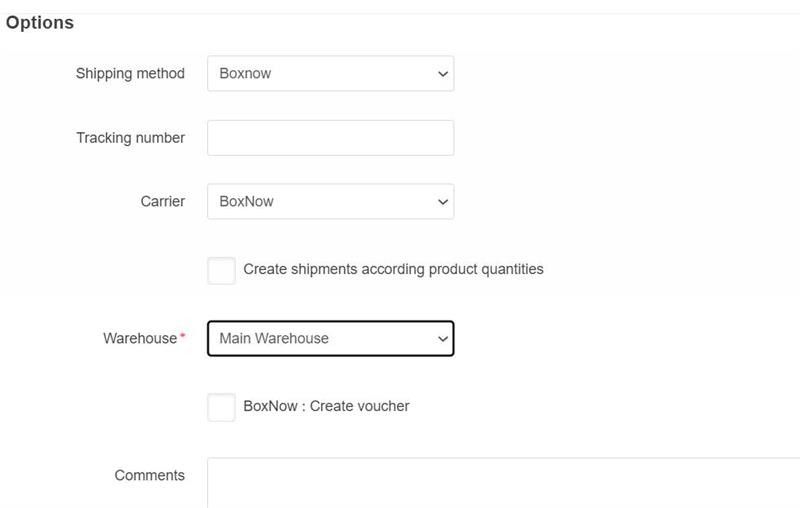This screenshot has width=800, height=508.
Task: Expand the Warehouse dropdown showing Main Warehouse
Action: pos(330,338)
